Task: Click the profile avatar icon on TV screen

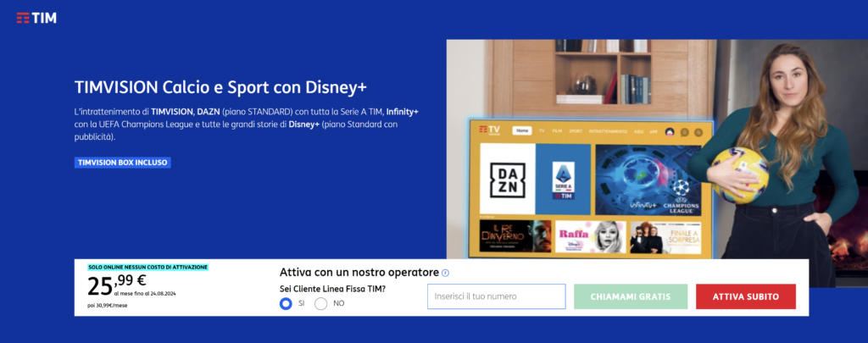Action: pyautogui.click(x=670, y=131)
